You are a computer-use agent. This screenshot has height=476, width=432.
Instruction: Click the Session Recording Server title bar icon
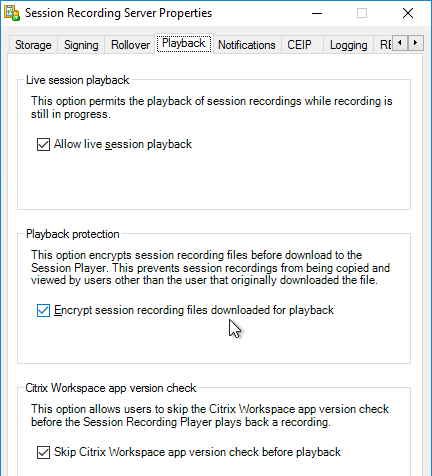[12, 13]
